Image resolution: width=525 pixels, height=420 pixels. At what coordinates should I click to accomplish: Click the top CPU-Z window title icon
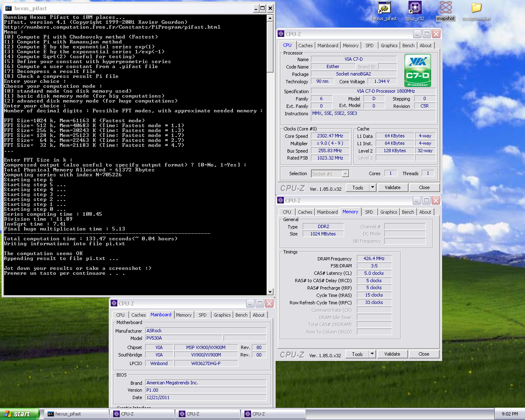281,34
